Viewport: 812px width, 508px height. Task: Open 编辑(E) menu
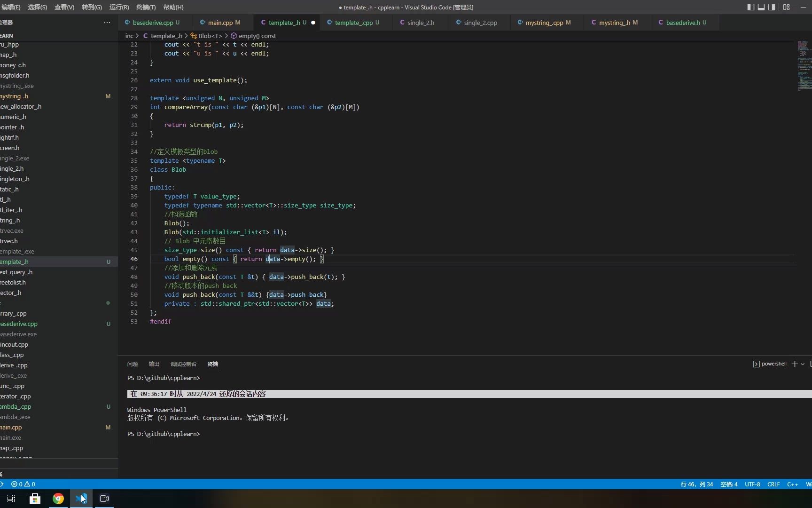point(11,7)
